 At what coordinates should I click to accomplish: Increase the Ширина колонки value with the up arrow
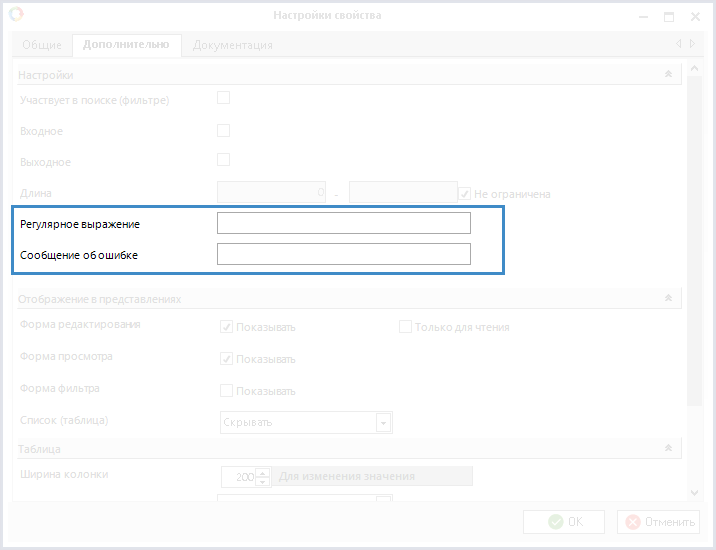tap(263, 472)
